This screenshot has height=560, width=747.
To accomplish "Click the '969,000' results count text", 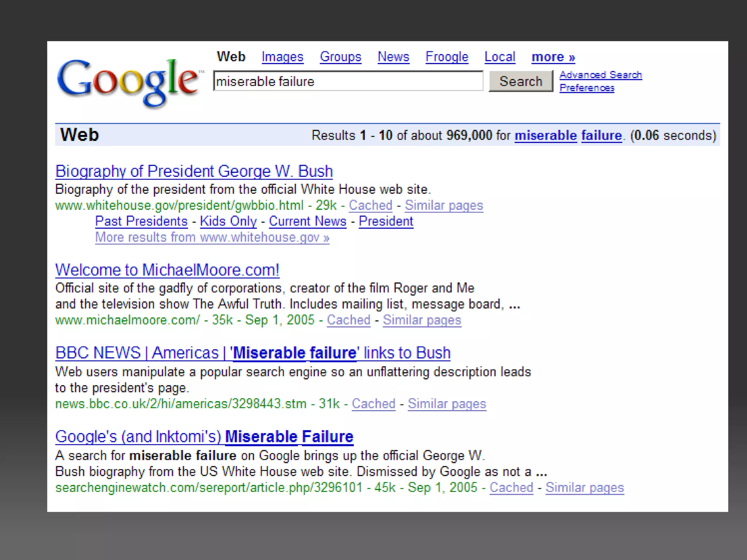I will tap(469, 135).
